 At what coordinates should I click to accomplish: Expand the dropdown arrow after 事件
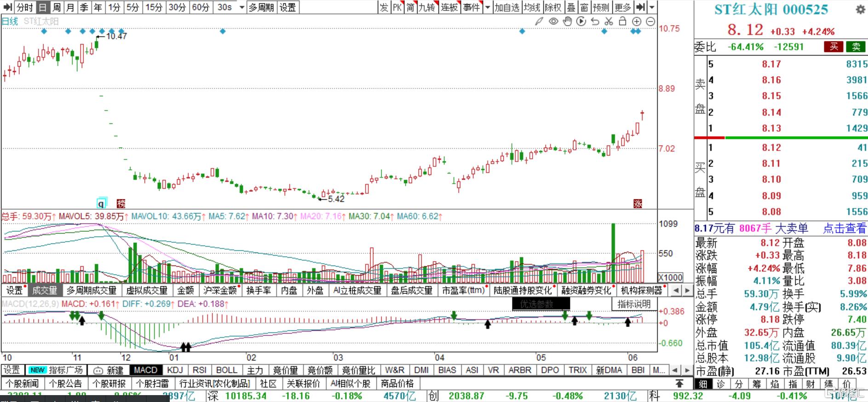pos(488,7)
